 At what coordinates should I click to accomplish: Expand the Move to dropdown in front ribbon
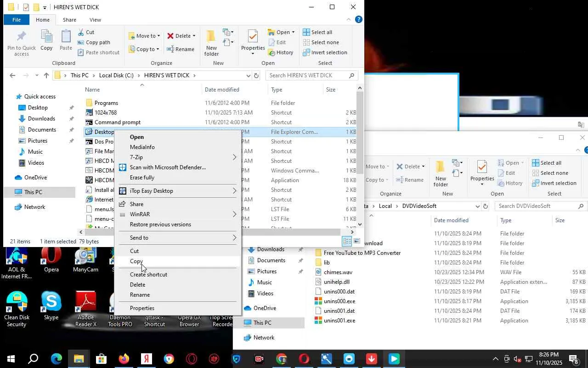[158, 36]
